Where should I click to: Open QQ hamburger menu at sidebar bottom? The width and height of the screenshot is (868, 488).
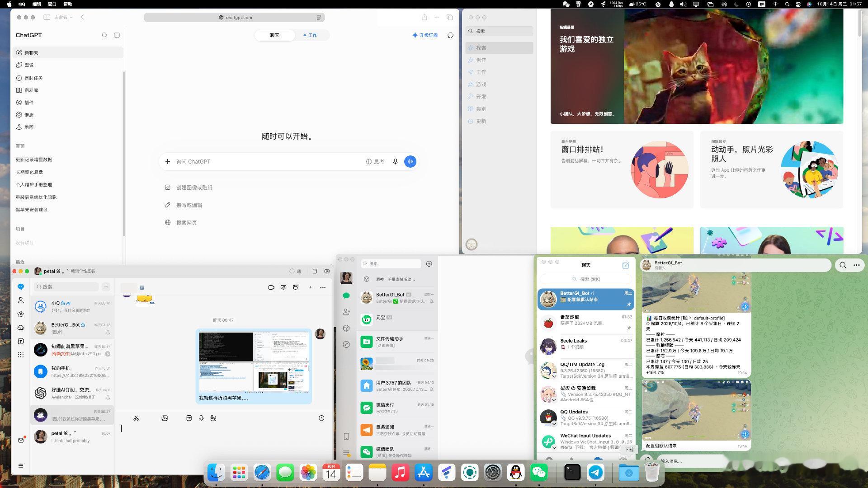pyautogui.click(x=21, y=466)
